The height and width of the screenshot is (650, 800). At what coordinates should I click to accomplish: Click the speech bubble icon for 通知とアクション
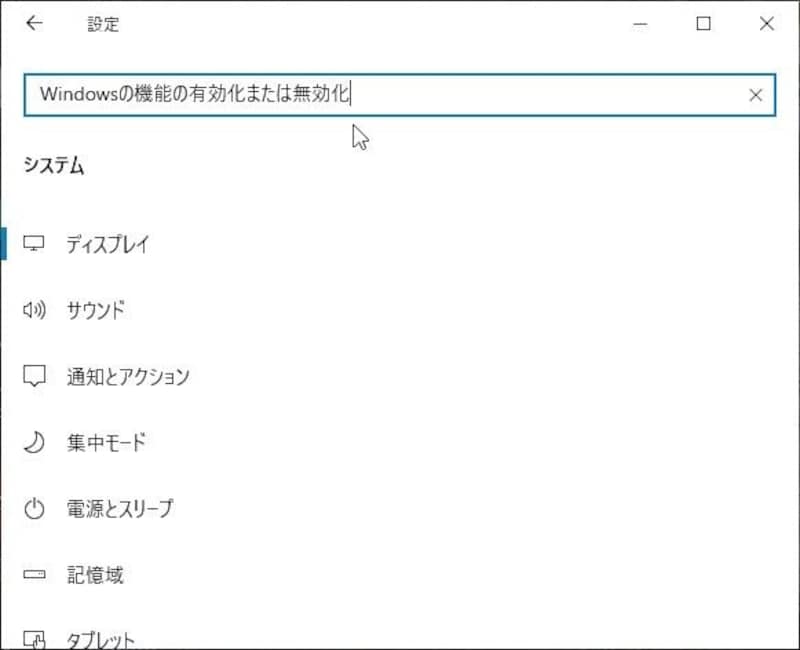click(36, 376)
